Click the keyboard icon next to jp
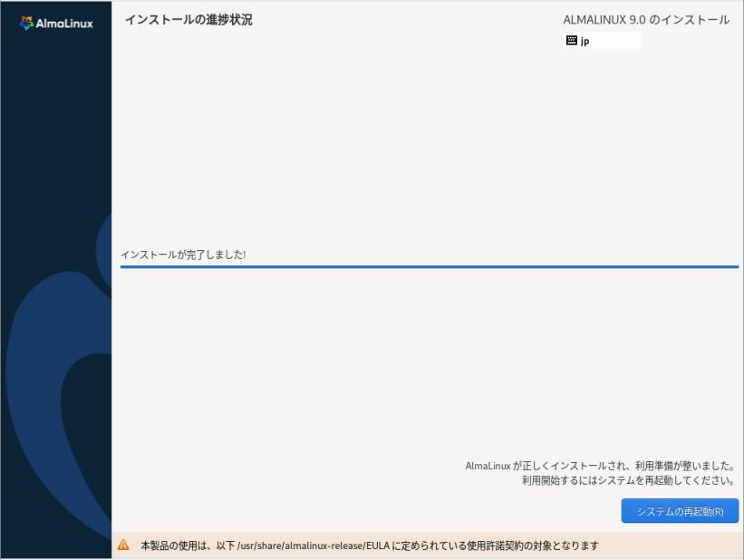 click(x=571, y=41)
